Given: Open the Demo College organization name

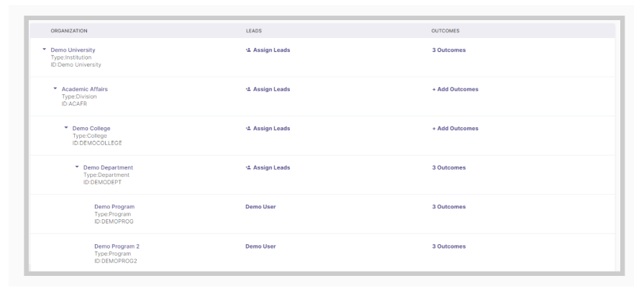Looking at the screenshot, I should [91, 129].
